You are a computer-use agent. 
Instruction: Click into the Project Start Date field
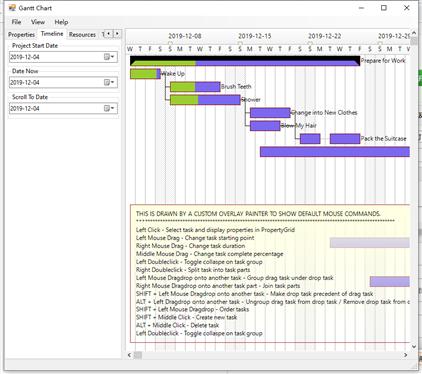63,57
